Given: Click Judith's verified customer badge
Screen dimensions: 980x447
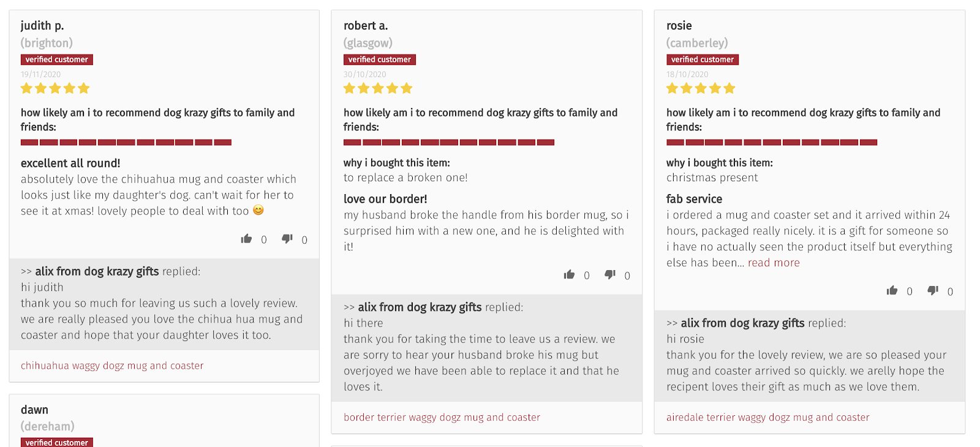Looking at the screenshot, I should pos(57,59).
